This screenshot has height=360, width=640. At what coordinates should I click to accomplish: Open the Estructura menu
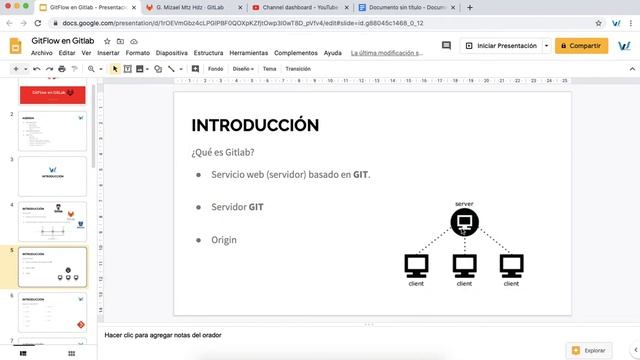[x=209, y=53]
